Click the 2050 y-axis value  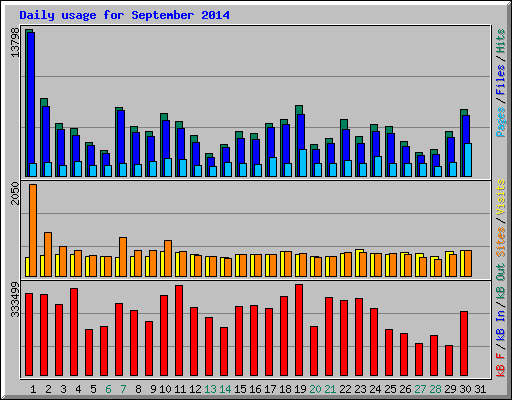(15, 194)
